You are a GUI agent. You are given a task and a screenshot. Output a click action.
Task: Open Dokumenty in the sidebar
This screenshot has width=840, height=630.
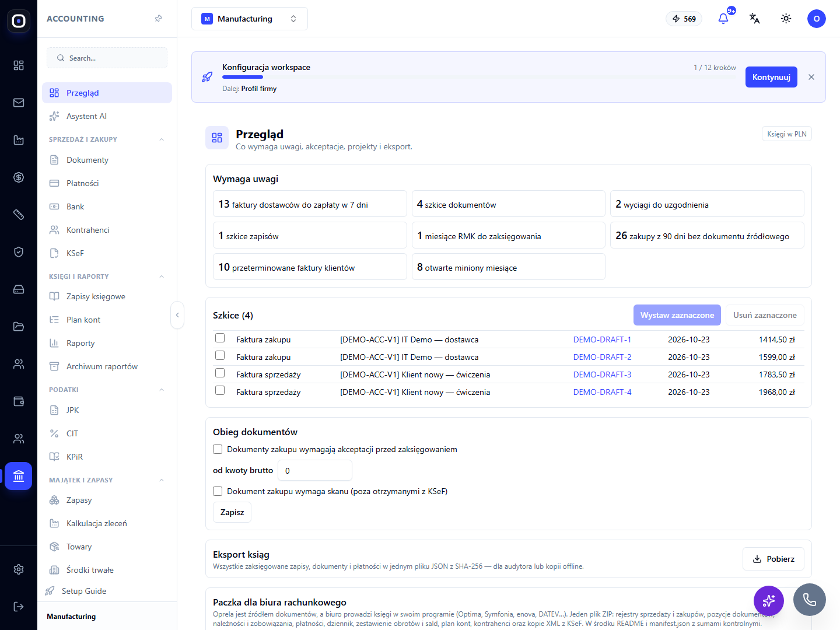click(107, 160)
